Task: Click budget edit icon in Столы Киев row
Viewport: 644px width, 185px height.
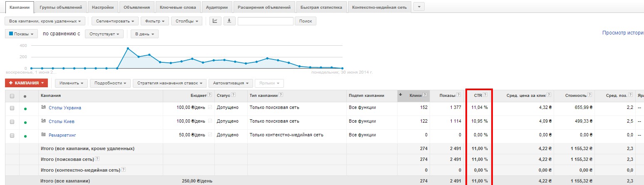Action: pos(210,121)
